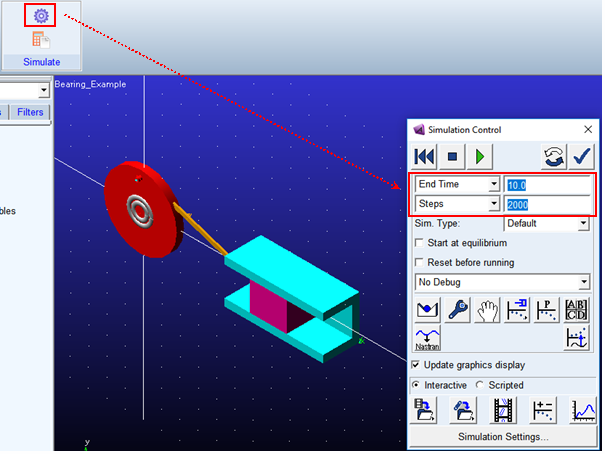Enable Start at equilibrium checkbox
The width and height of the screenshot is (605, 454).
coord(419,243)
